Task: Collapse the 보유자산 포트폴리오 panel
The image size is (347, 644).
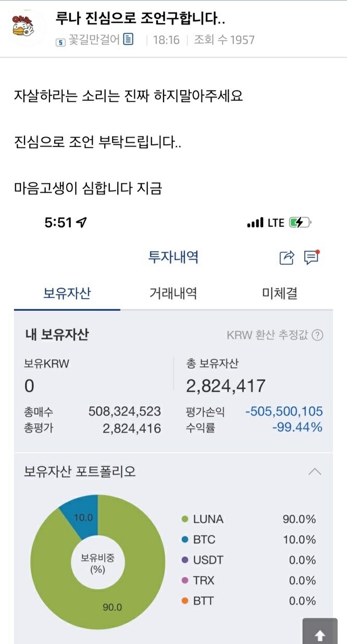Action: tap(316, 471)
